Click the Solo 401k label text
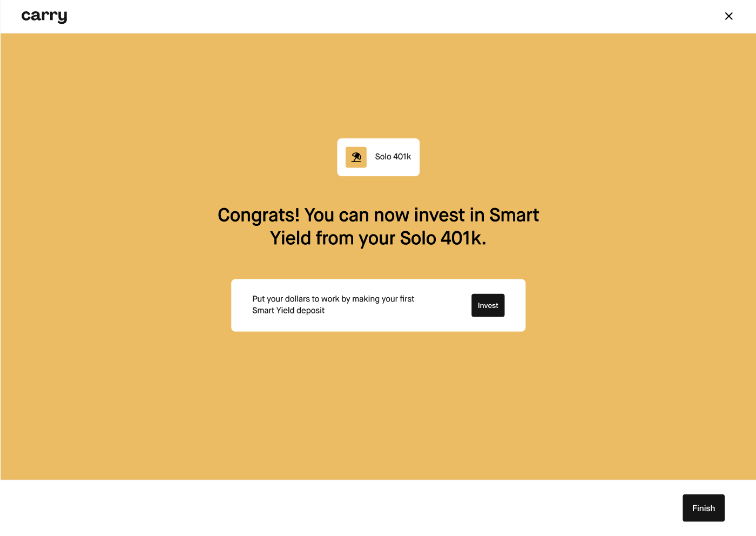This screenshot has height=536, width=756. coord(393,157)
